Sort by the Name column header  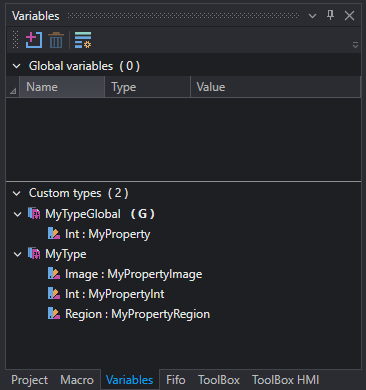[x=62, y=87]
